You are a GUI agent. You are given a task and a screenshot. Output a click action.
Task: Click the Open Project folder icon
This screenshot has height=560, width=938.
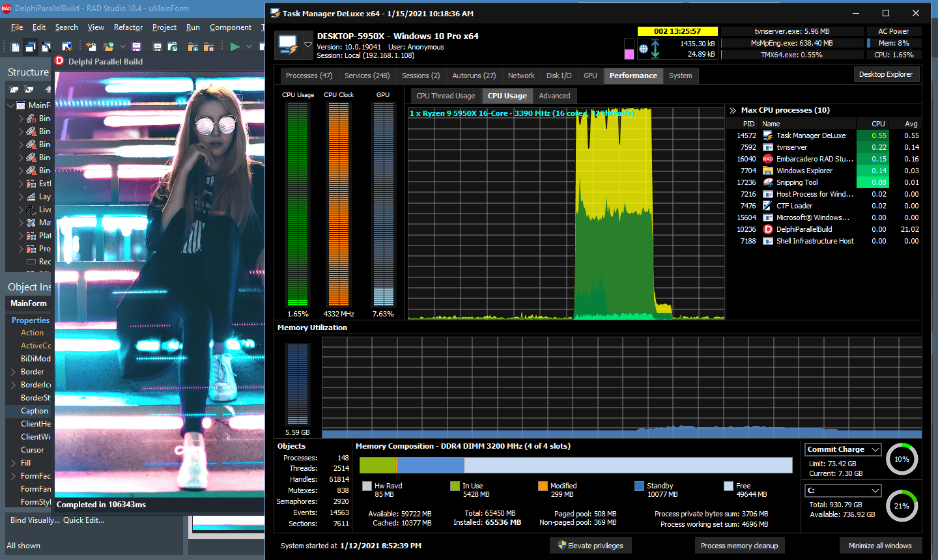pyautogui.click(x=108, y=47)
